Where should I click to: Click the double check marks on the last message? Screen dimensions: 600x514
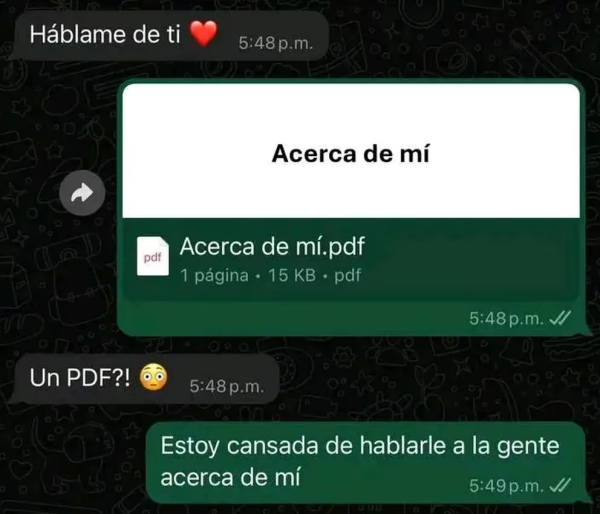560,486
